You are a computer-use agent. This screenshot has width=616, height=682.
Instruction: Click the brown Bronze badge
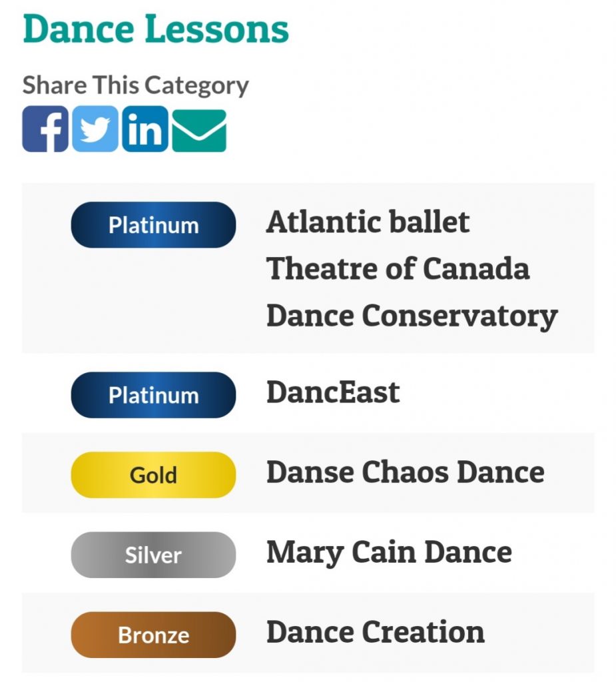pos(154,635)
